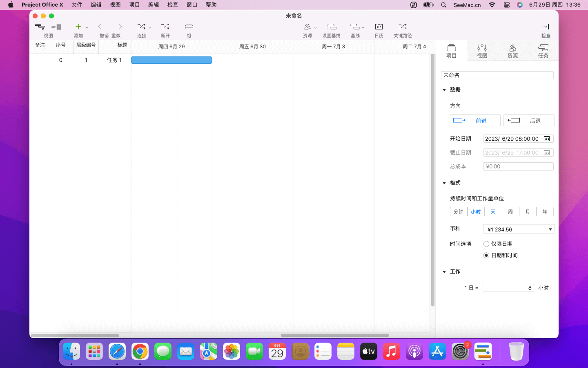Click the 断开 (unlink) toolbar icon
Screen dimensions: 588x368
[165, 27]
